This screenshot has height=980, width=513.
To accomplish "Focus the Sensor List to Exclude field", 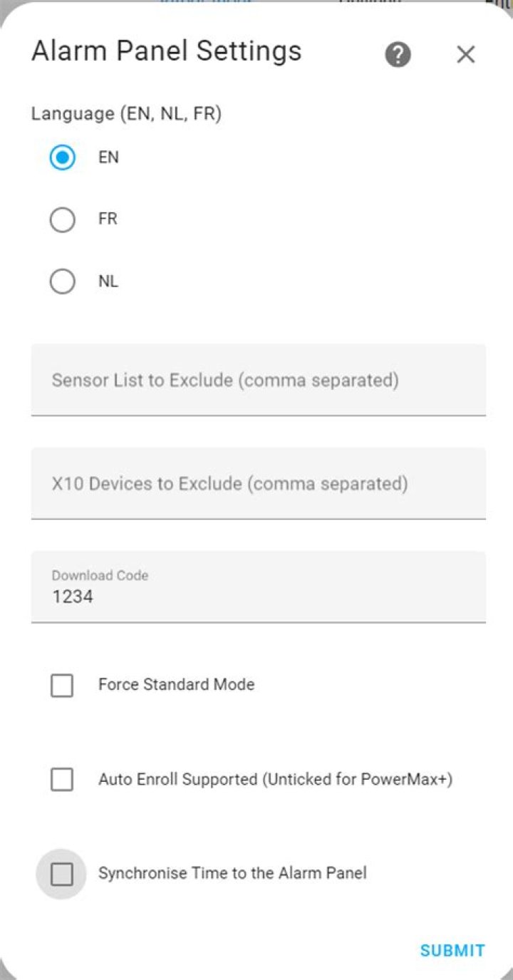I will [x=258, y=380].
